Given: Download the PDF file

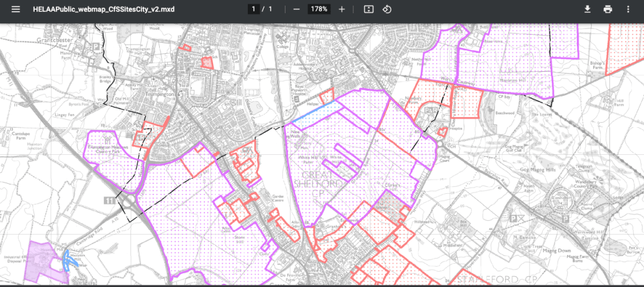Looking at the screenshot, I should 587,9.
